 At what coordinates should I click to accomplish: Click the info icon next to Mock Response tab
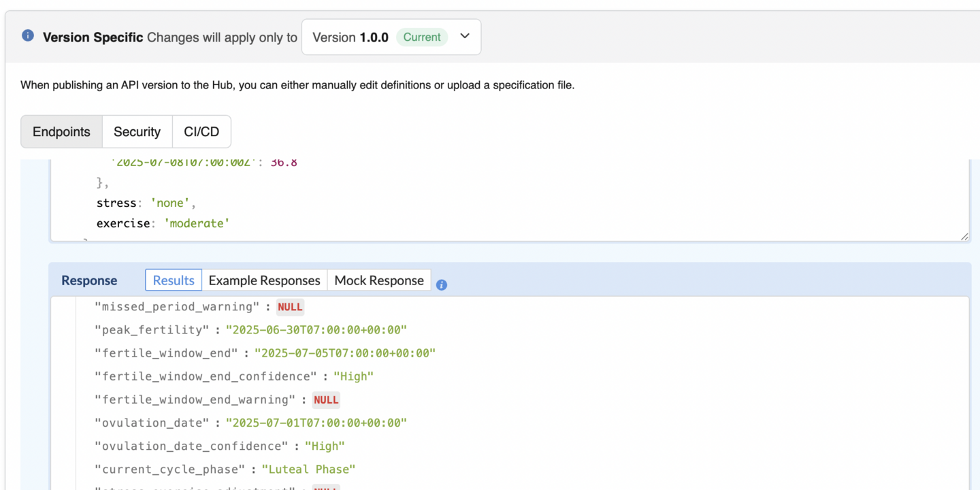point(441,285)
